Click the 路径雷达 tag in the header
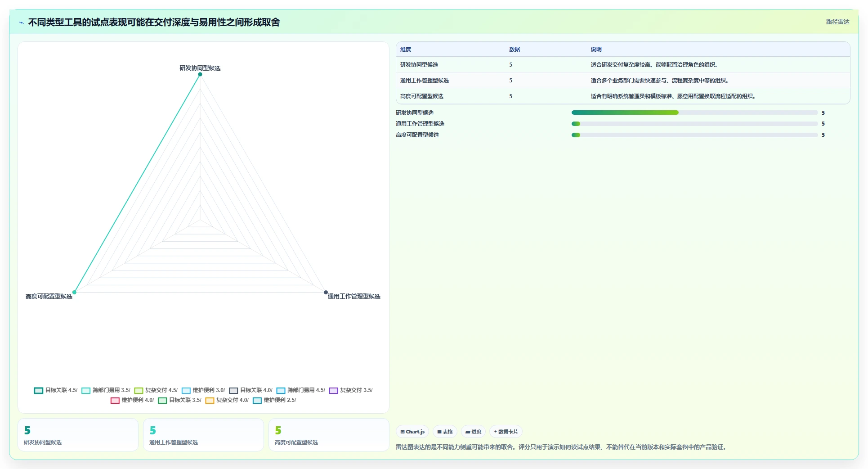This screenshot has width=868, height=469. [837, 22]
